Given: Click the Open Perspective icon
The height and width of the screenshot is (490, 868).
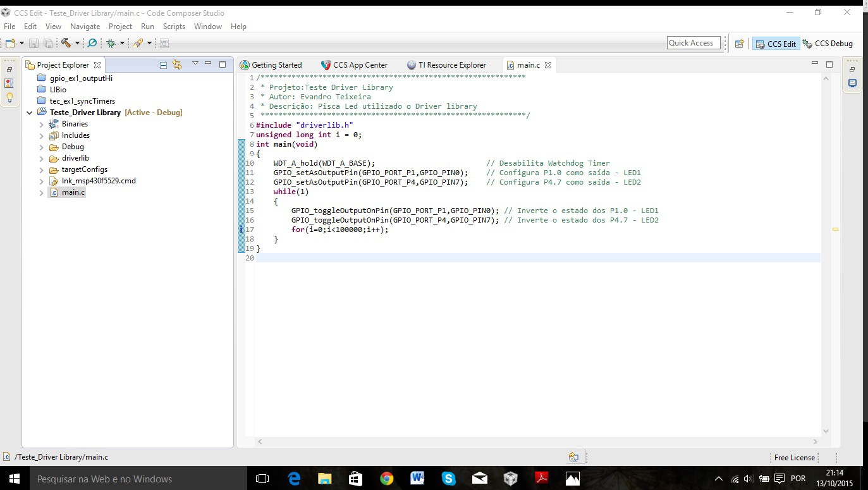Looking at the screenshot, I should [x=739, y=44].
